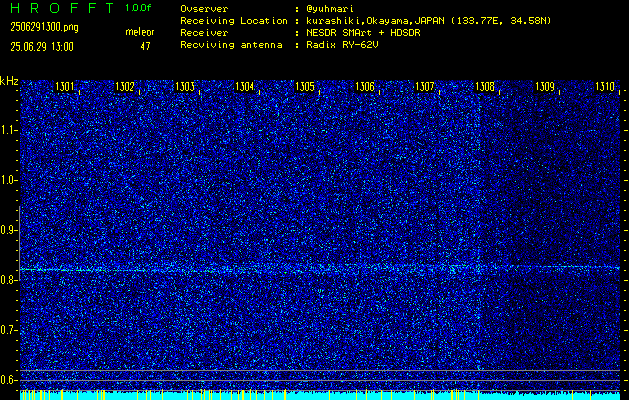Click the kHz axis unit label
629x400 pixels.
(9, 81)
